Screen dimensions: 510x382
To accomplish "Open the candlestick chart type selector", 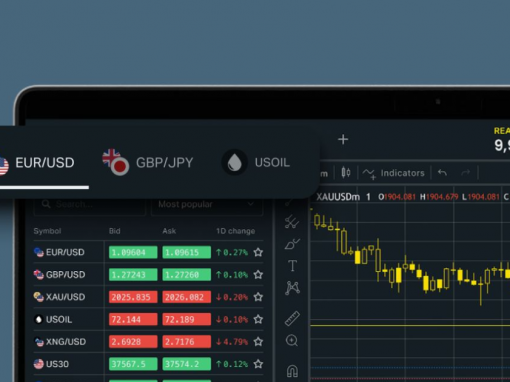I will (x=346, y=173).
